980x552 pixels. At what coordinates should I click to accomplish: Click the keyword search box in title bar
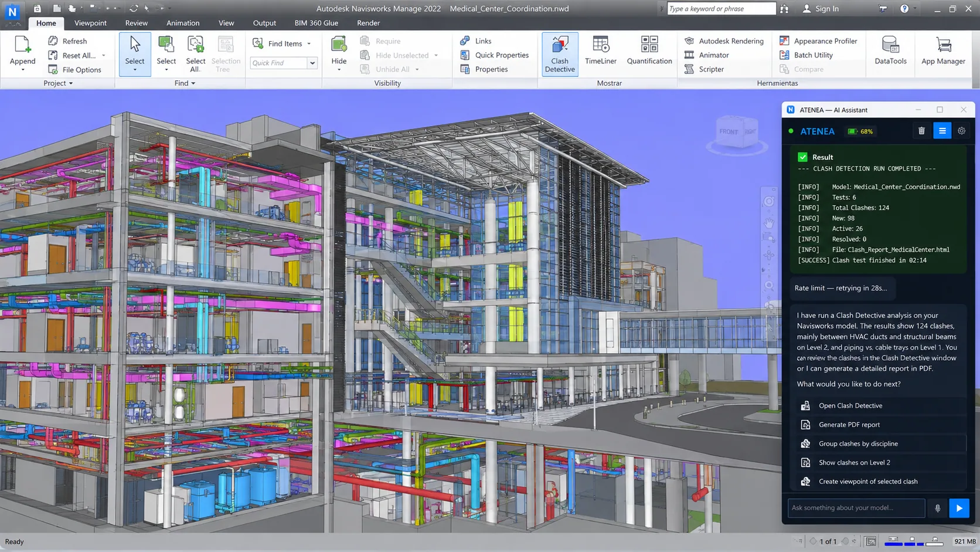pyautogui.click(x=721, y=8)
